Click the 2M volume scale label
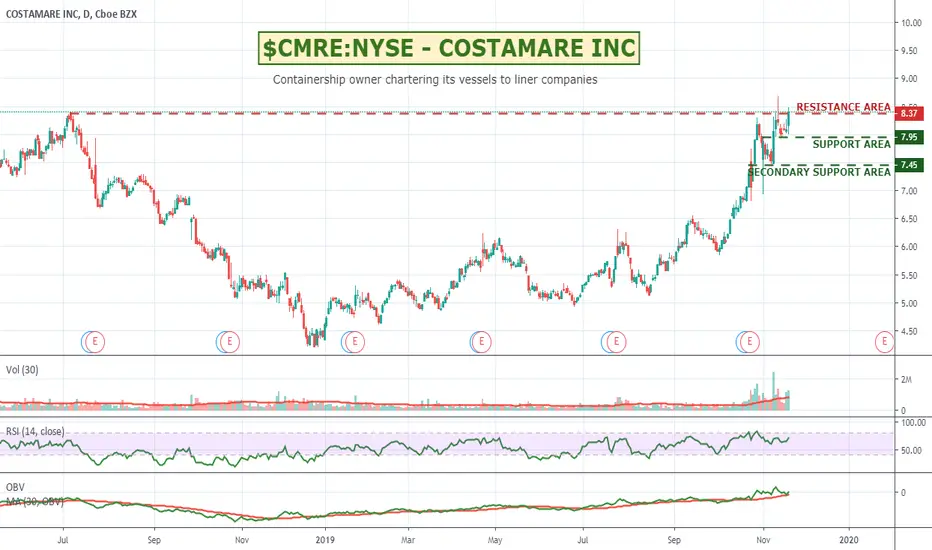 coord(906,379)
